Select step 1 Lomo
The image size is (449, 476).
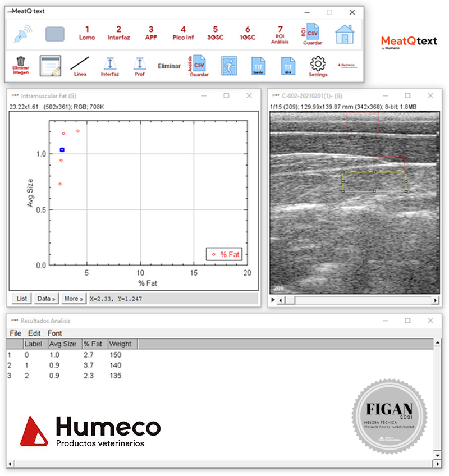pyautogui.click(x=87, y=33)
